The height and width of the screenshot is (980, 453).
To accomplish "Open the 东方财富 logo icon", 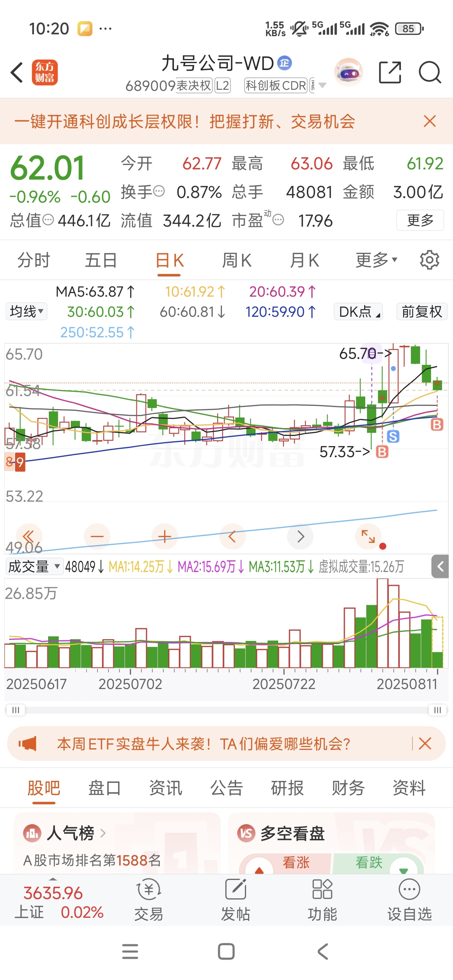I will (x=45, y=72).
